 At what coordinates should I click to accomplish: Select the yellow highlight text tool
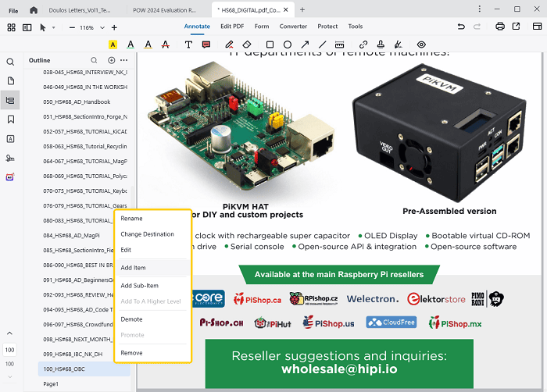[113, 45]
